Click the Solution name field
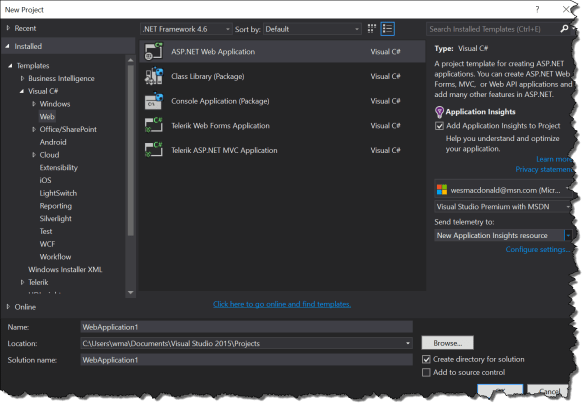This screenshot has height=409, width=587. 246,360
